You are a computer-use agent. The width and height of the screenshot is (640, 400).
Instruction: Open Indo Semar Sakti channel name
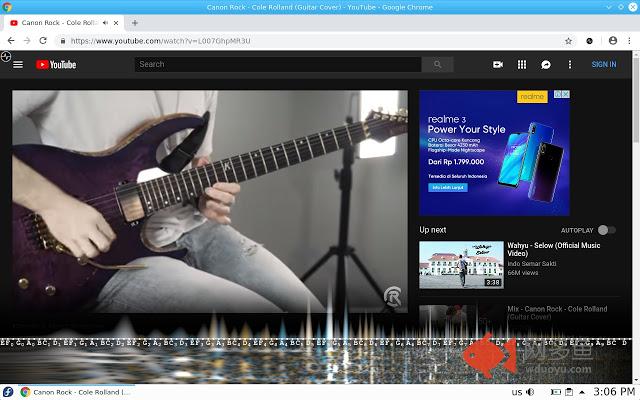531,264
